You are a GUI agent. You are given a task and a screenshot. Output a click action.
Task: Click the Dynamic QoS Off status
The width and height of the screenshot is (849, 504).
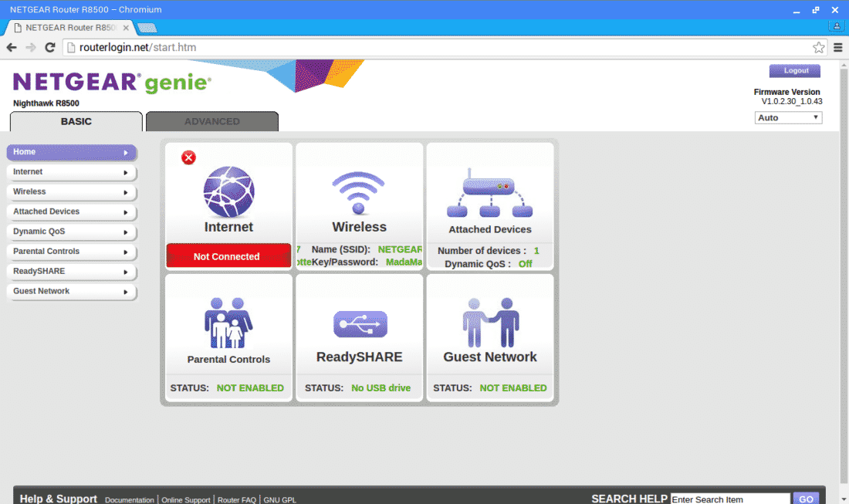pos(525,264)
